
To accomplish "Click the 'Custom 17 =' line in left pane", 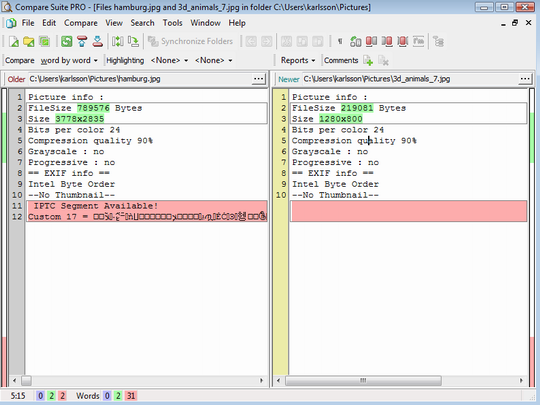I will pyautogui.click(x=147, y=217).
